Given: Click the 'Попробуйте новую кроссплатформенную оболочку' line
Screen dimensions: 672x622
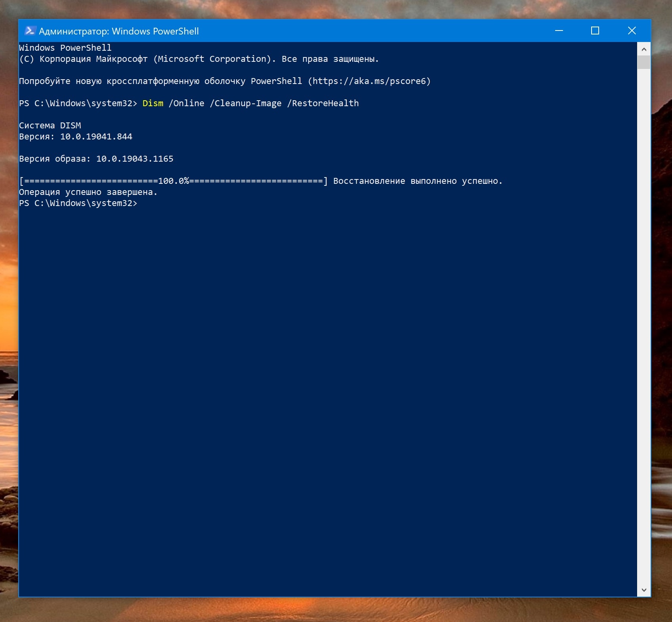Looking at the screenshot, I should pyautogui.click(x=225, y=81).
